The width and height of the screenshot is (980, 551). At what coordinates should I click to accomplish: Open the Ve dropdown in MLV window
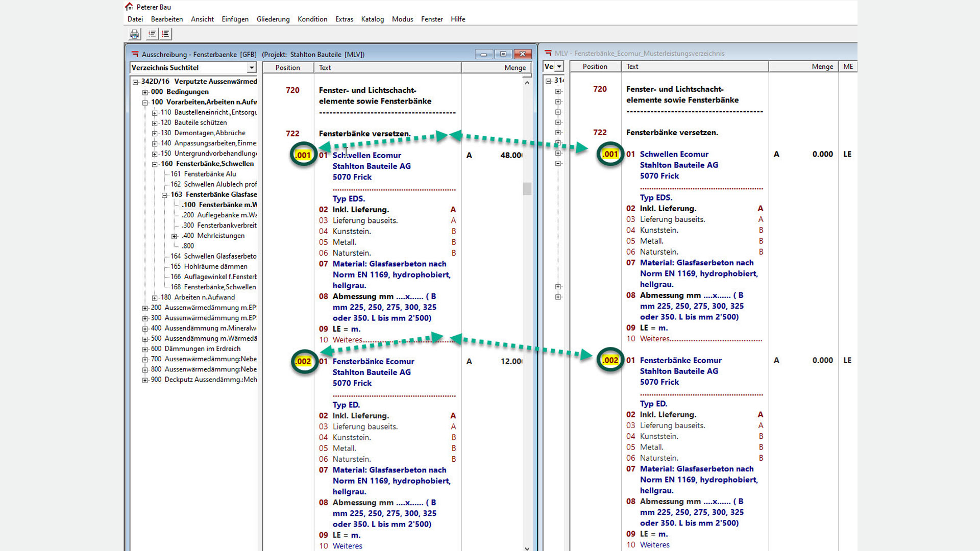click(559, 66)
